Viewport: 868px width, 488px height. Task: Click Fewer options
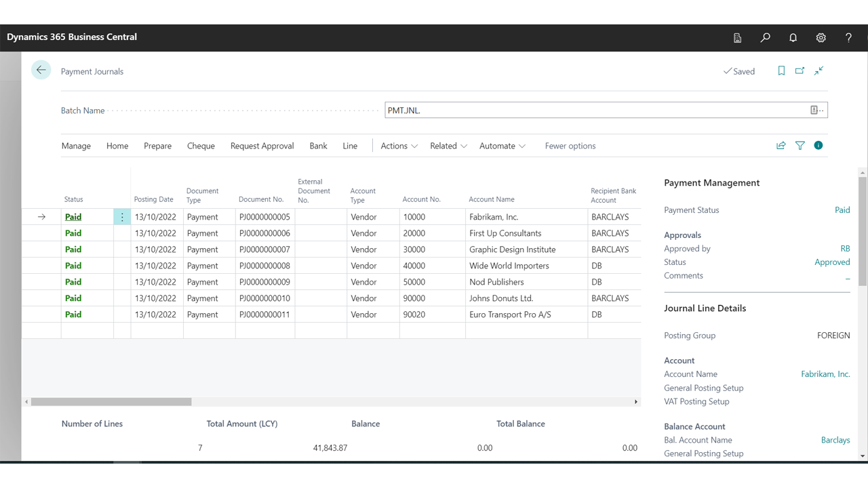click(570, 146)
